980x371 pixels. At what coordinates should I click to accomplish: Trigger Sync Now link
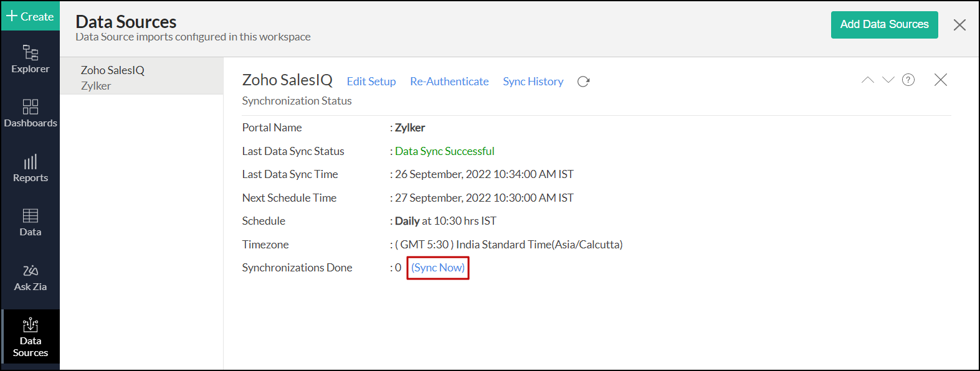pyautogui.click(x=438, y=268)
